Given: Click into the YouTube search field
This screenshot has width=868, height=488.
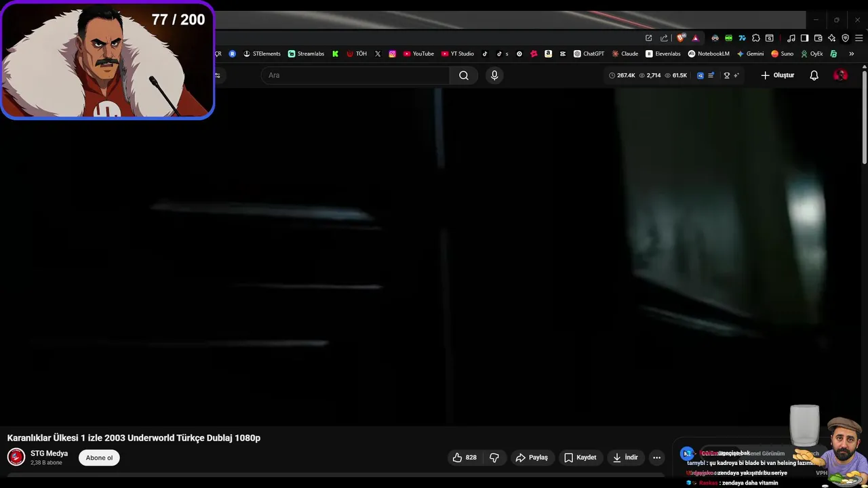Looking at the screenshot, I should (x=355, y=75).
